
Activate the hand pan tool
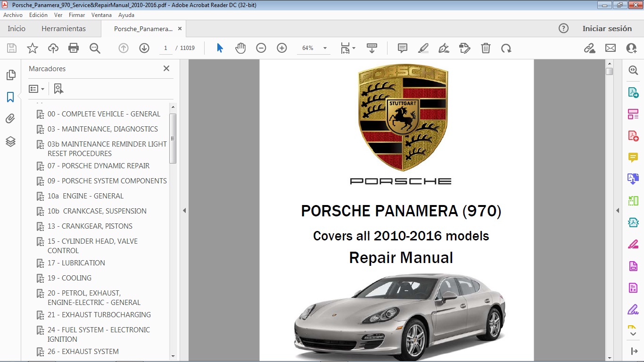tap(240, 48)
